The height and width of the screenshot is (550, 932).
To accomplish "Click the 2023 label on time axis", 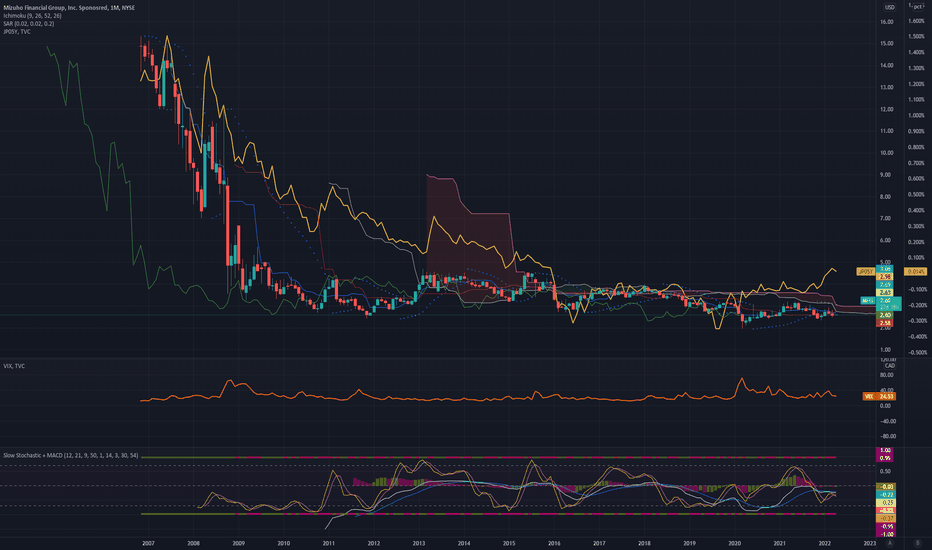I will (x=869, y=543).
